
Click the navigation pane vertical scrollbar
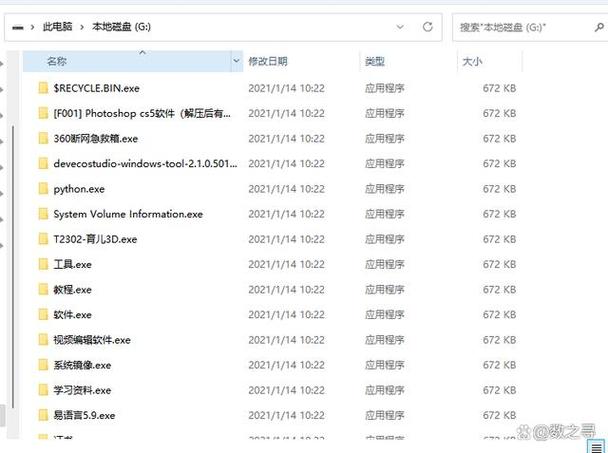13,266
